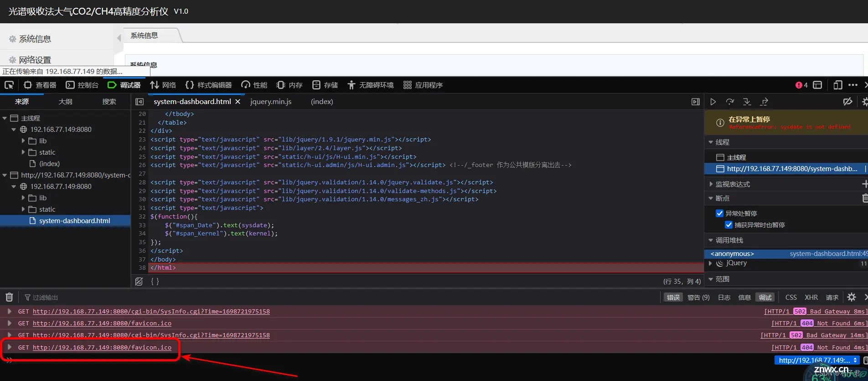Add a watch expression plus icon

[x=864, y=184]
